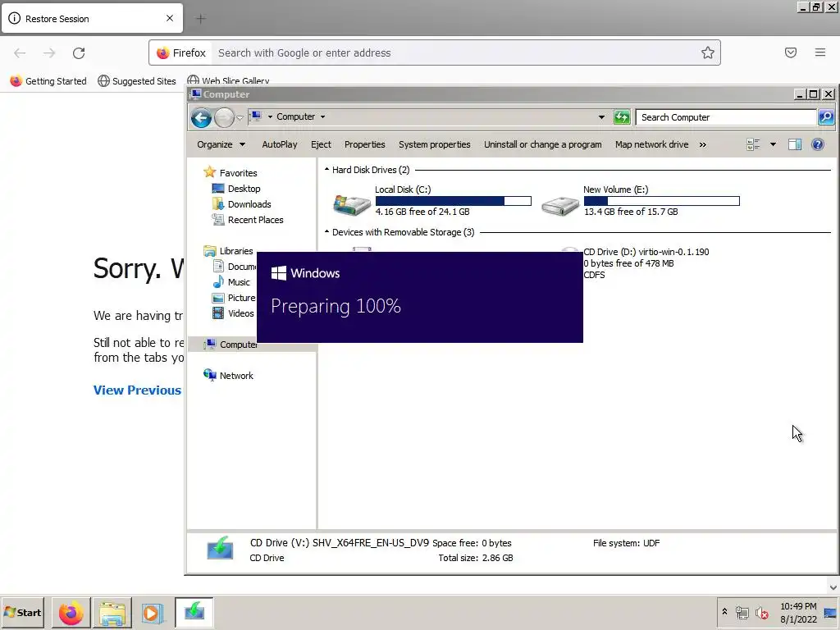
Task: Open Windows Explorer taskbar icon
Action: coord(112,612)
